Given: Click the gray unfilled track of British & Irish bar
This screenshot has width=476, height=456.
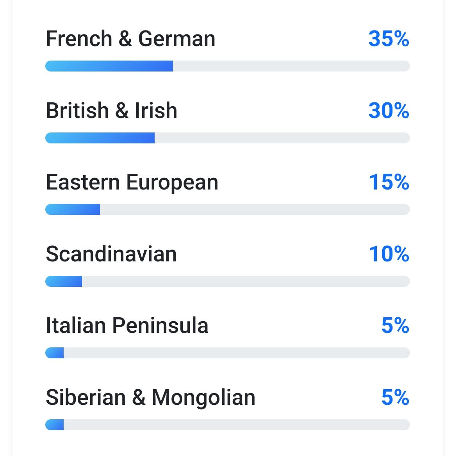Looking at the screenshot, I should [x=282, y=138].
